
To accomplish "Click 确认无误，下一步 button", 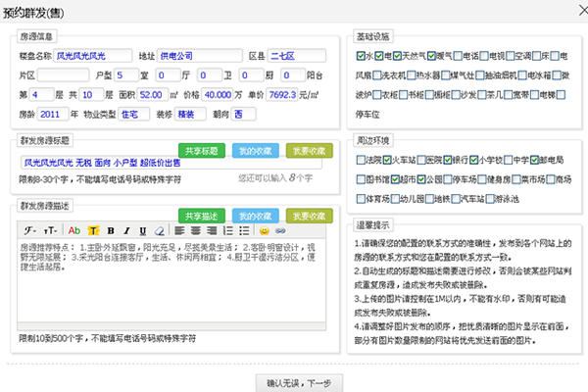I will pos(299,383).
